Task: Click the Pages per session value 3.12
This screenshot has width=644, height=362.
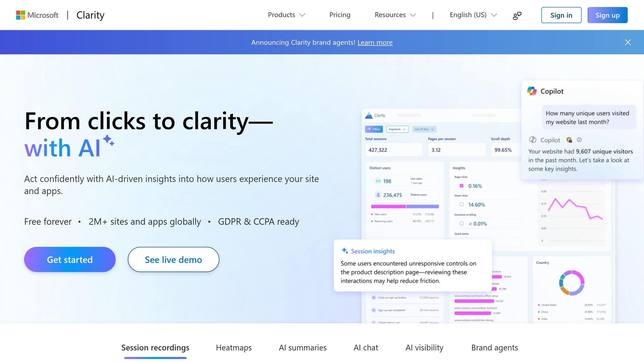Action: pyautogui.click(x=436, y=150)
